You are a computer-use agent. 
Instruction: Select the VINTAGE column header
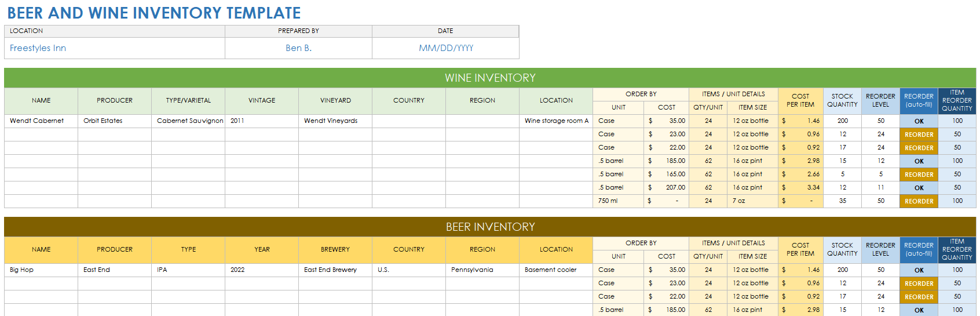pos(262,101)
